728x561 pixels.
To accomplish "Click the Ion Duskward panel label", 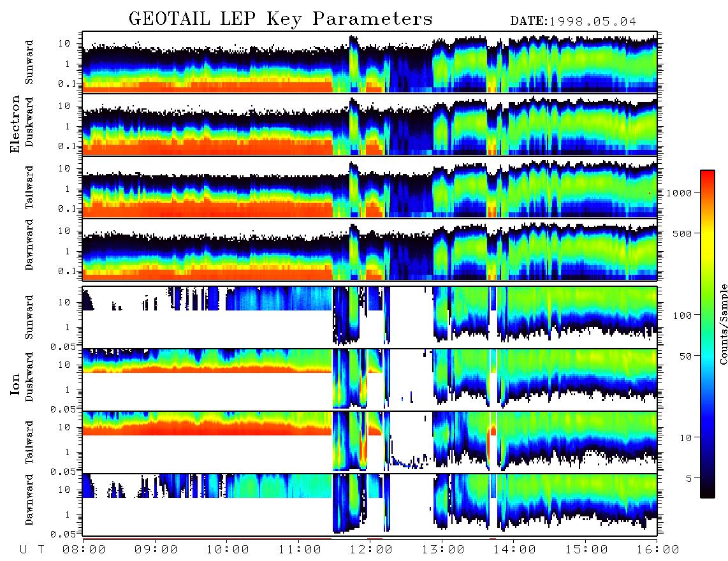I will (29, 377).
